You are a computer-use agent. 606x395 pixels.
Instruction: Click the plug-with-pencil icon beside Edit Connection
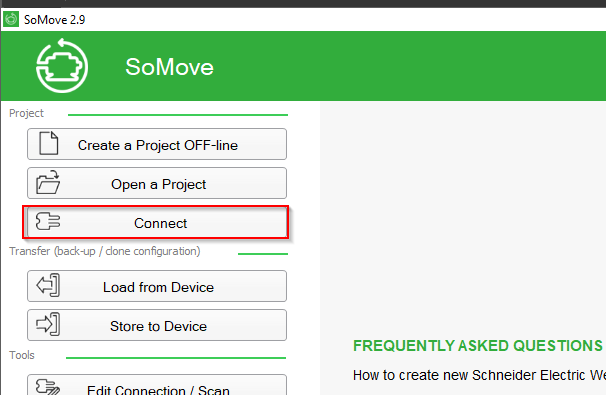(48, 387)
